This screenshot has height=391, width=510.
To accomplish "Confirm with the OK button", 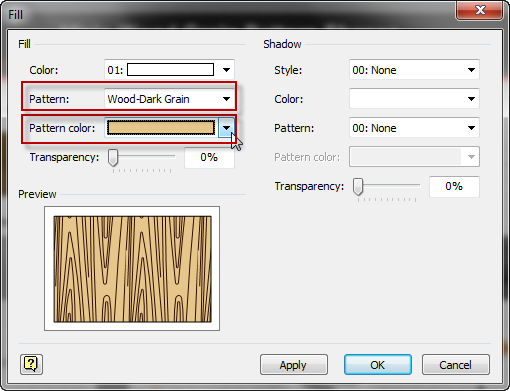I will [x=378, y=365].
